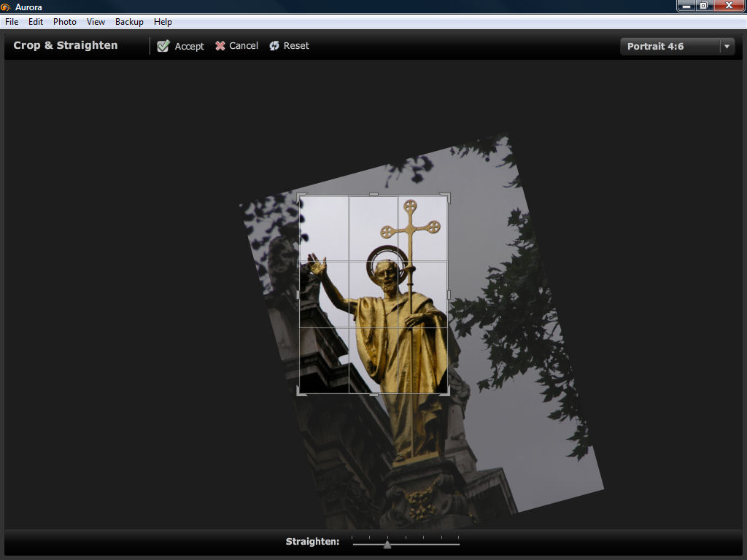Open the Portrait 4:6 aspect ratio dropdown
Screen dimensions: 747x560
pos(670,46)
